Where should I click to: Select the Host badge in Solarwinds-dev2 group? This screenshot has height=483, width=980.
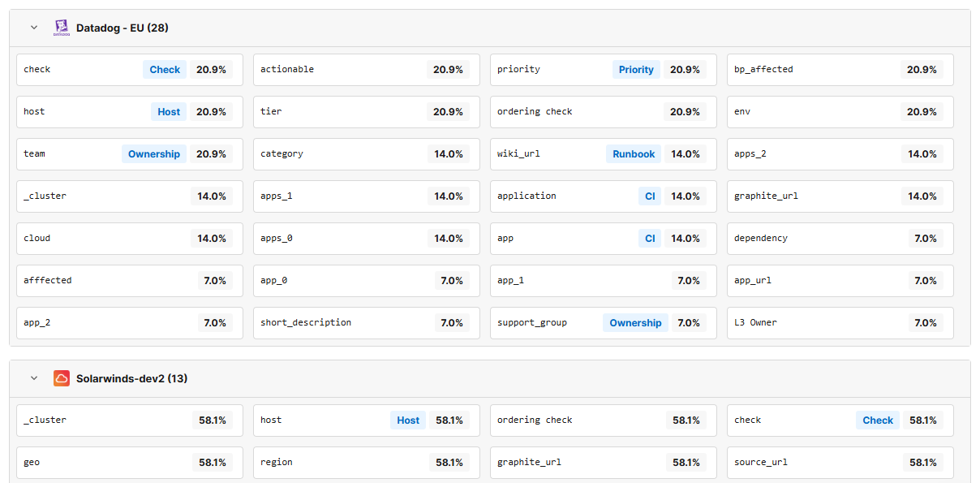click(408, 420)
